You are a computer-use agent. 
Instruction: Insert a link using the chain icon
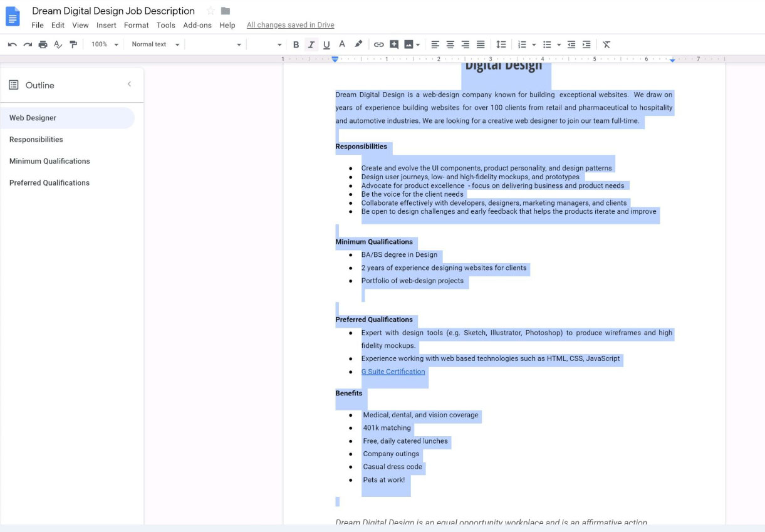click(x=378, y=44)
